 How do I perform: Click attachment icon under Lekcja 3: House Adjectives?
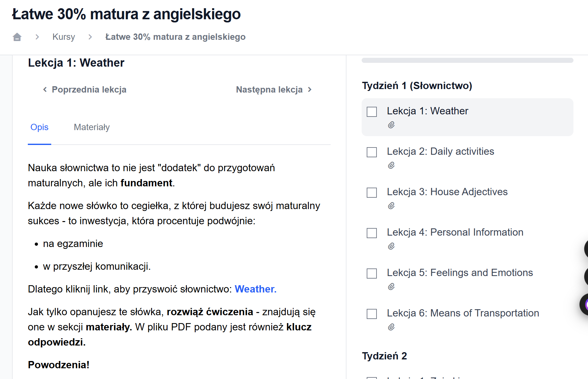391,206
